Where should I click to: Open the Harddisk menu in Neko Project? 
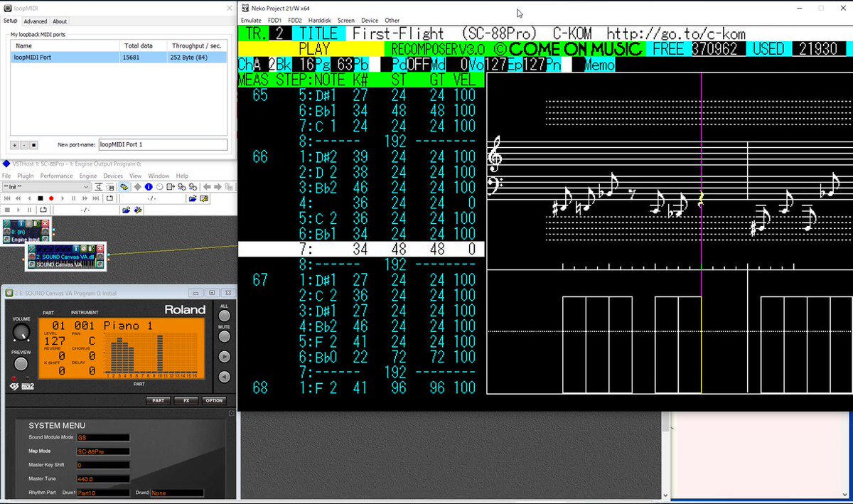coord(320,21)
